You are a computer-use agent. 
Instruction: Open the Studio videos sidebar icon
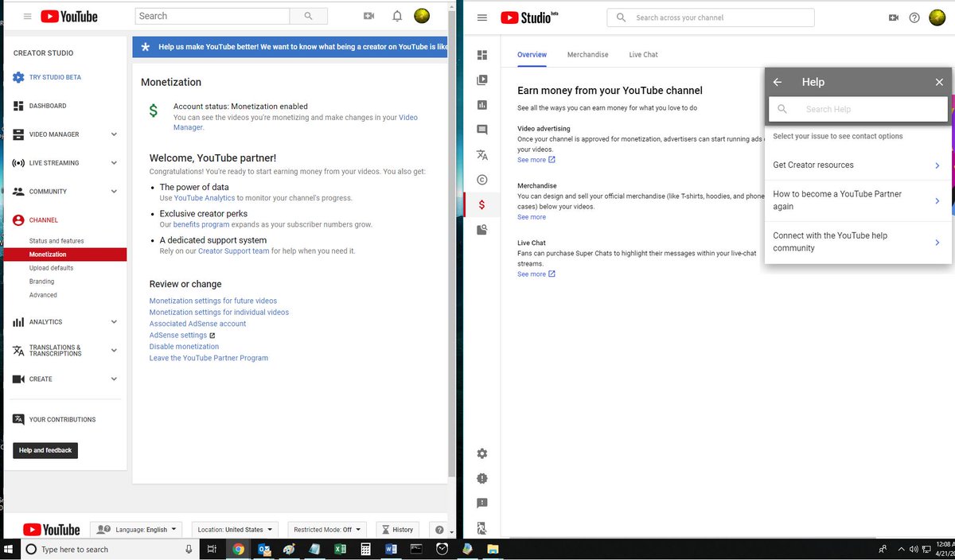[x=482, y=80]
